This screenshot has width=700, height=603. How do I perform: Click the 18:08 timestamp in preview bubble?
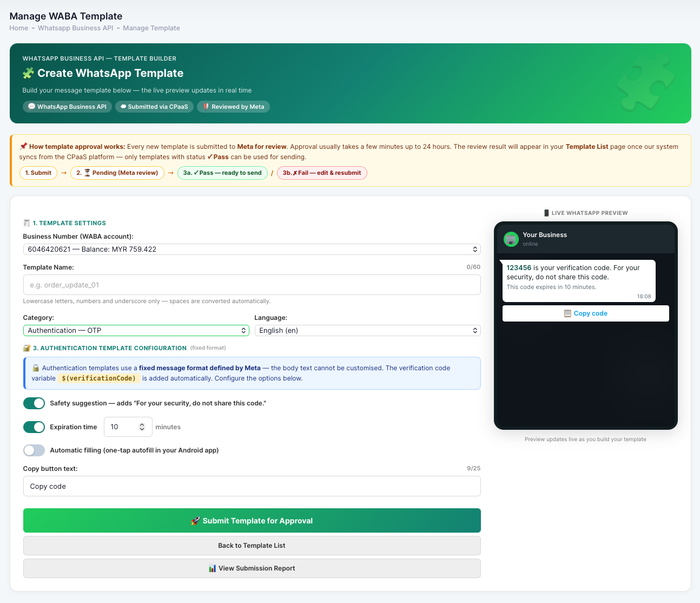[x=644, y=297]
